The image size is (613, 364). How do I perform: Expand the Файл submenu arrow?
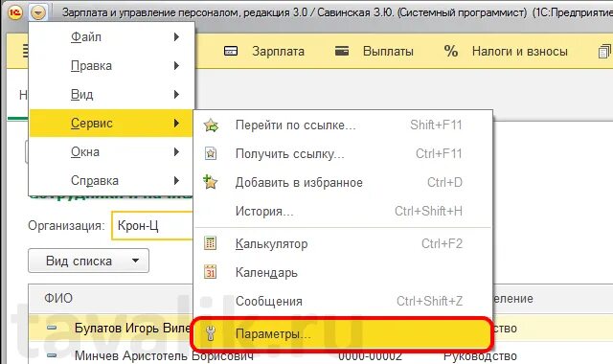[176, 36]
